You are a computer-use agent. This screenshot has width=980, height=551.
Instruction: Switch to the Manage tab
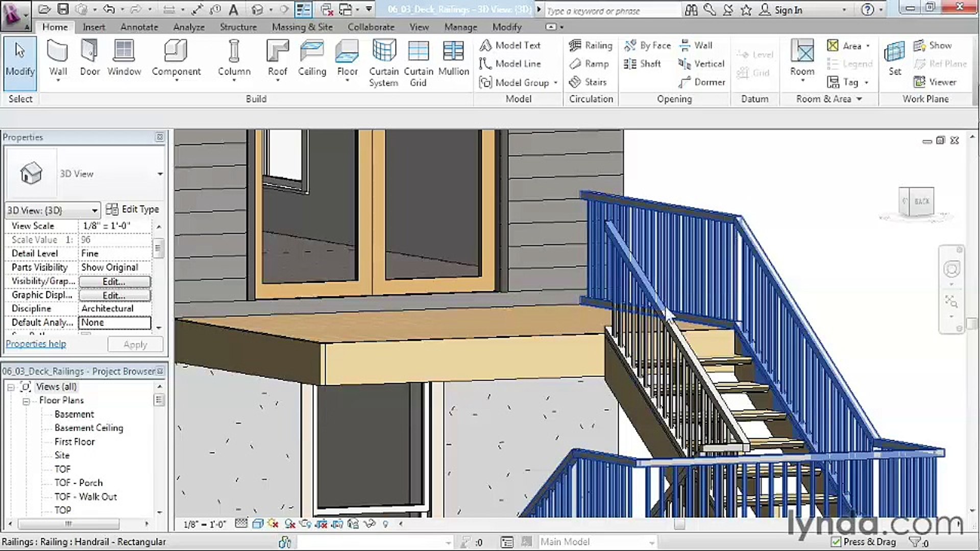click(x=460, y=27)
